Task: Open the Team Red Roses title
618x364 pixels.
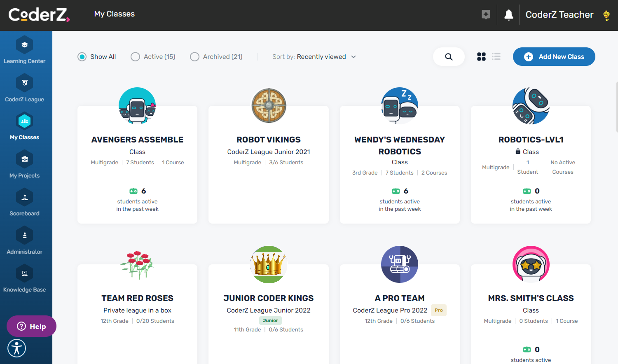Action: click(x=137, y=298)
